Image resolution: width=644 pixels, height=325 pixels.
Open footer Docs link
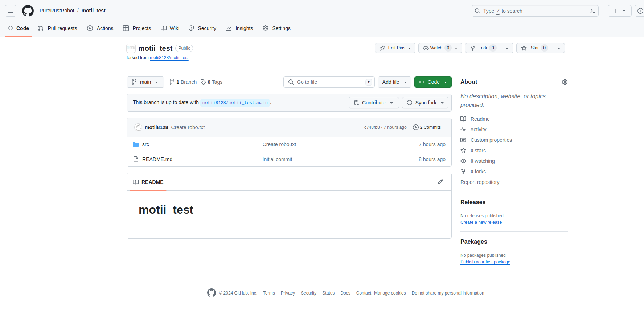[x=345, y=293]
